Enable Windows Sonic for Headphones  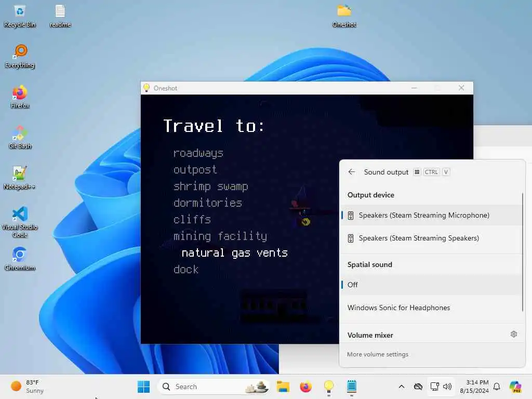[432, 308]
